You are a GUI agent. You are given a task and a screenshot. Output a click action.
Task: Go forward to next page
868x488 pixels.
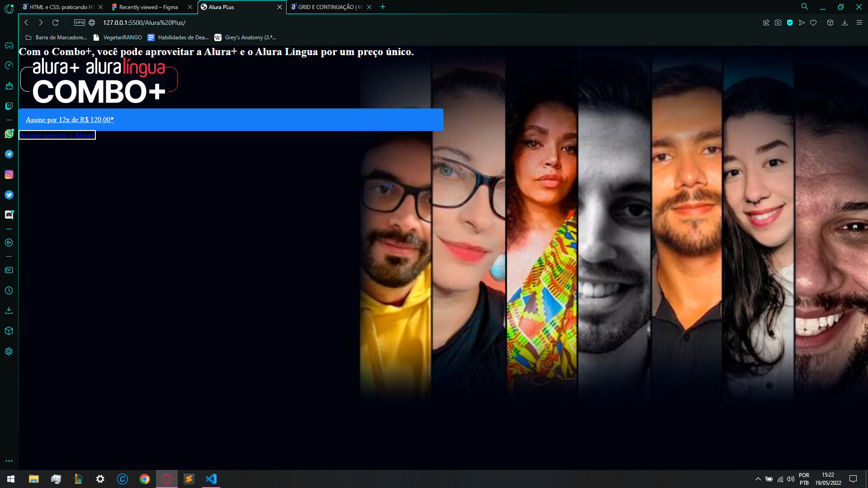pyautogui.click(x=41, y=23)
